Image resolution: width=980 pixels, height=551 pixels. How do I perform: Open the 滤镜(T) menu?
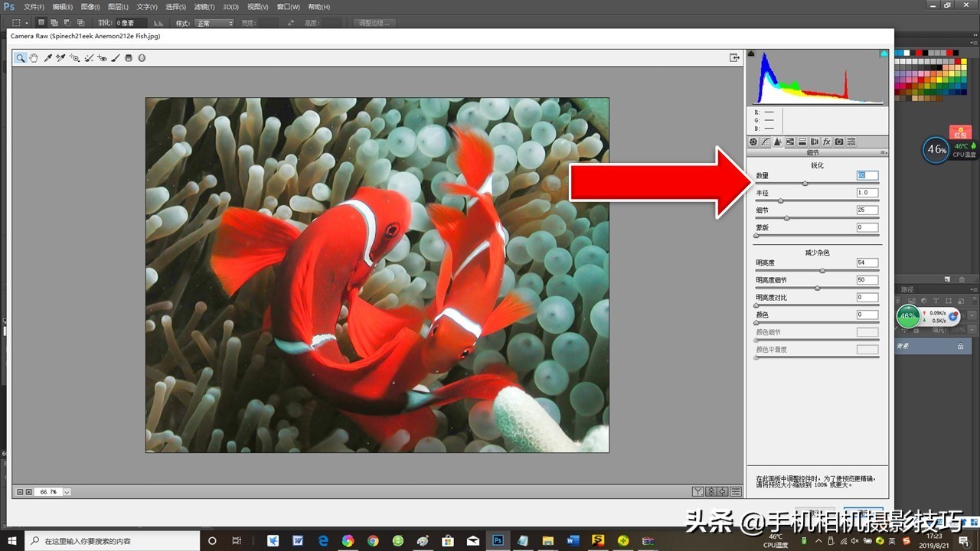coord(204,7)
